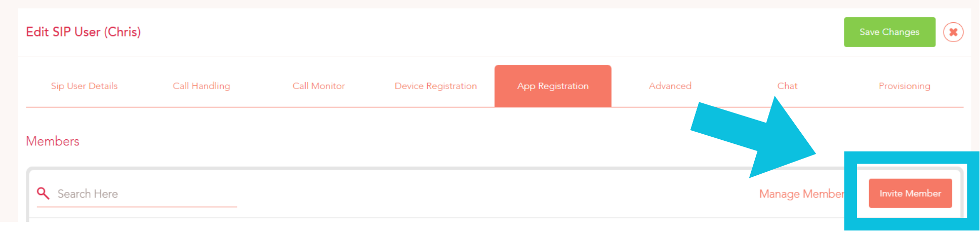Switch to the Sip User Details tab

[84, 86]
